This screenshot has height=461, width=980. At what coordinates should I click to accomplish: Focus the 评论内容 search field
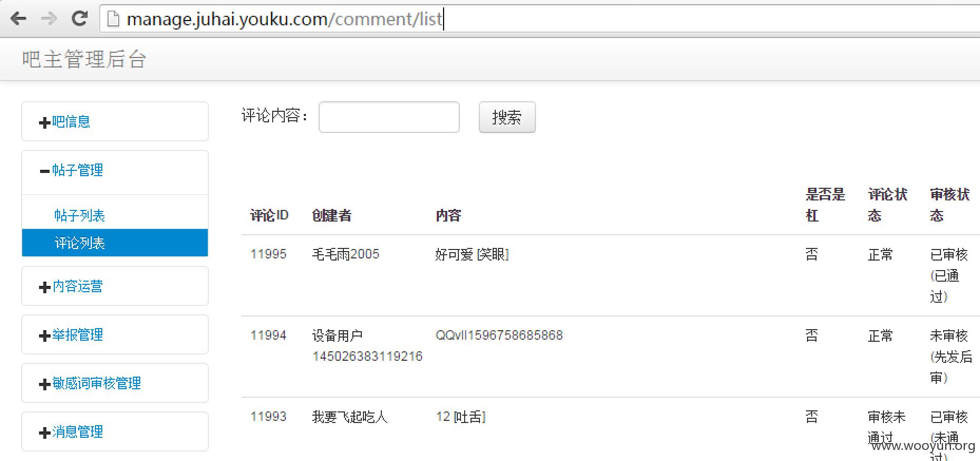click(389, 117)
